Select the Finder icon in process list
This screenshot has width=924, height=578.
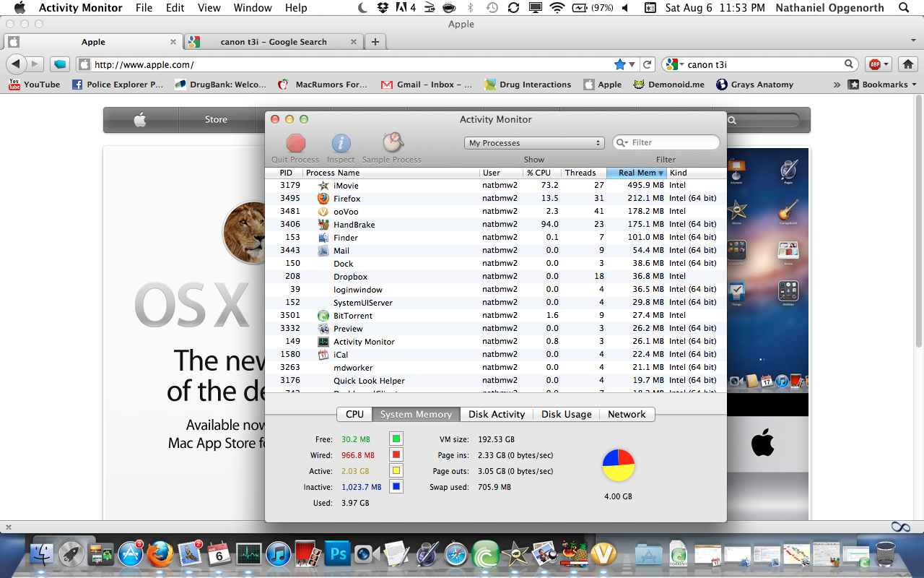click(323, 238)
